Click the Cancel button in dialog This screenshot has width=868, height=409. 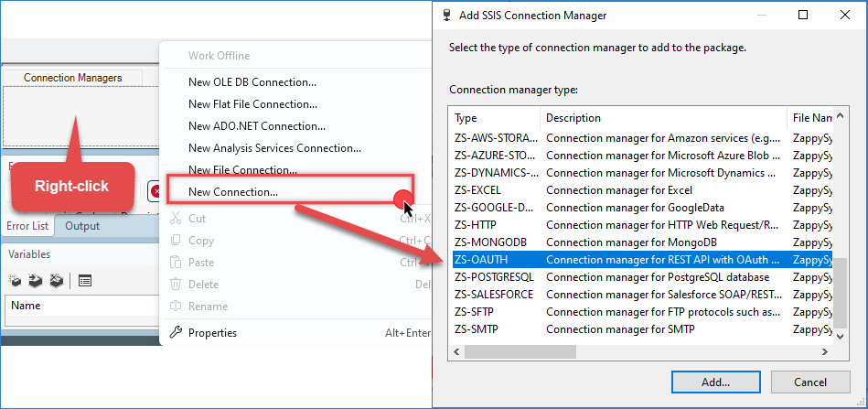click(x=809, y=382)
